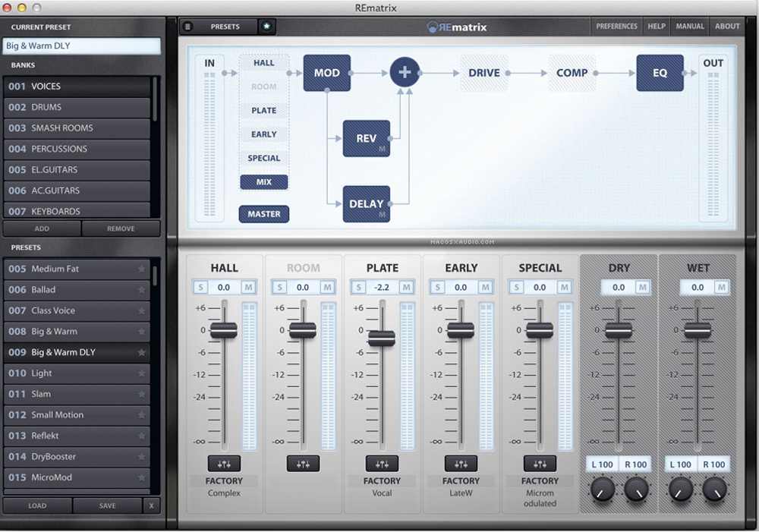Image resolution: width=759 pixels, height=532 pixels.
Task: Enable the COMP block
Action: tap(572, 73)
